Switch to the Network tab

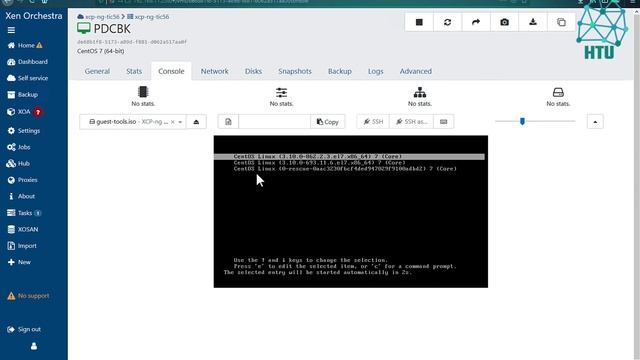[214, 71]
